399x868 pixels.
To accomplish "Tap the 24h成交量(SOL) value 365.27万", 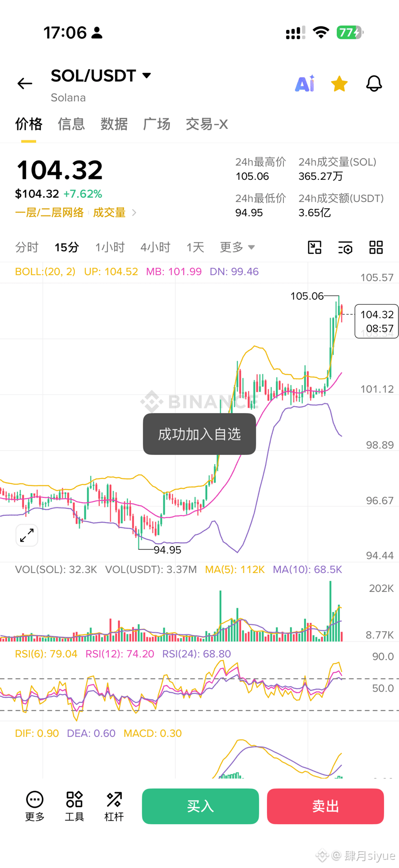I will coord(320,176).
